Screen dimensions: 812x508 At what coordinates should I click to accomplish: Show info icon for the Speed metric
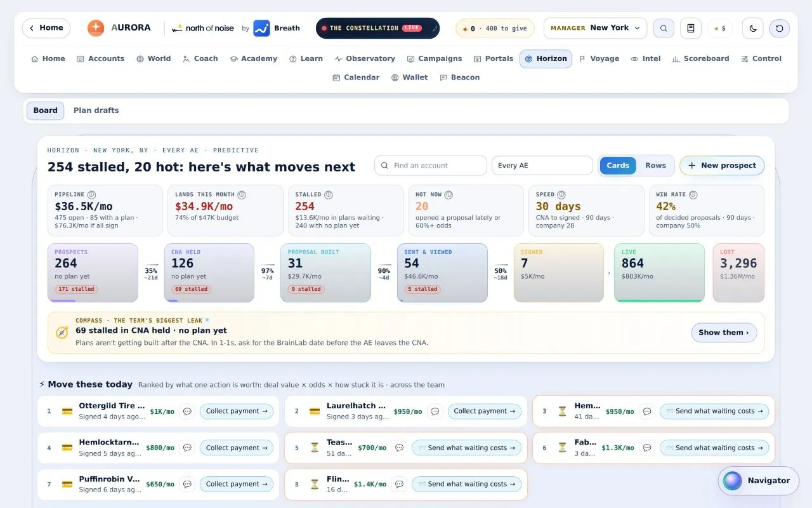tap(561, 195)
